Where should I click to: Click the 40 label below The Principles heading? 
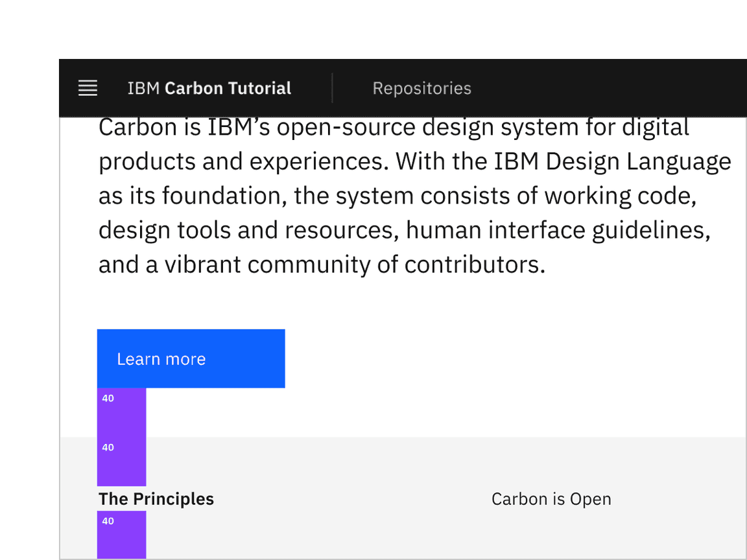[x=108, y=521]
